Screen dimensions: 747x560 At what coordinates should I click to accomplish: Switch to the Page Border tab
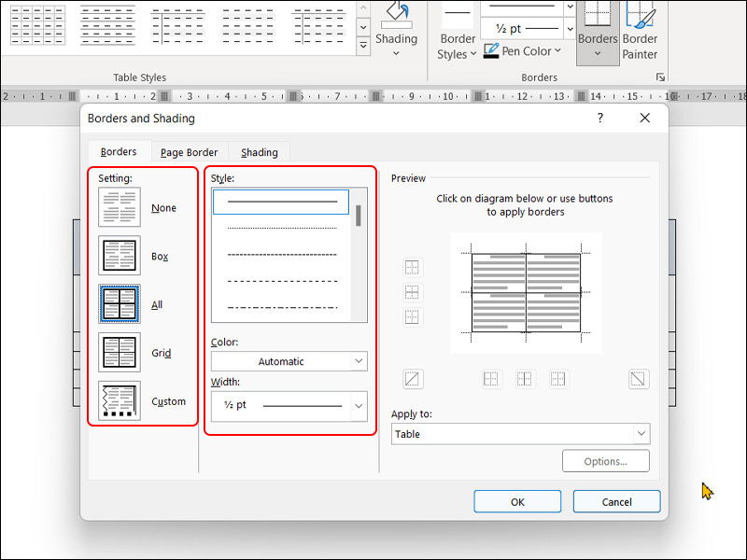(189, 152)
